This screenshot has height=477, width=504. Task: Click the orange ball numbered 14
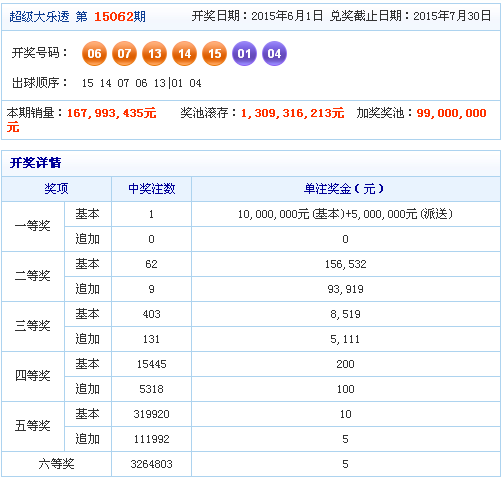click(184, 53)
